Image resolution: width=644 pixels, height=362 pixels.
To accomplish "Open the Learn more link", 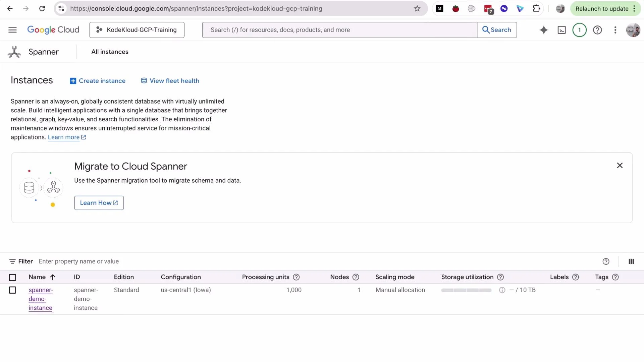I will (67, 137).
